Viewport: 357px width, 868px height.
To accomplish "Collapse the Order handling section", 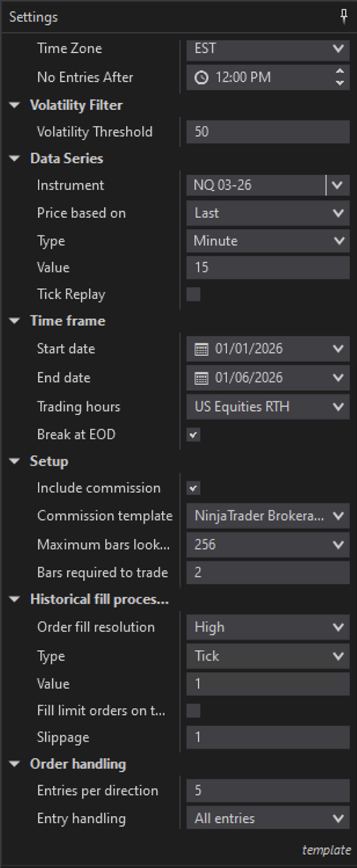I will click(14, 764).
